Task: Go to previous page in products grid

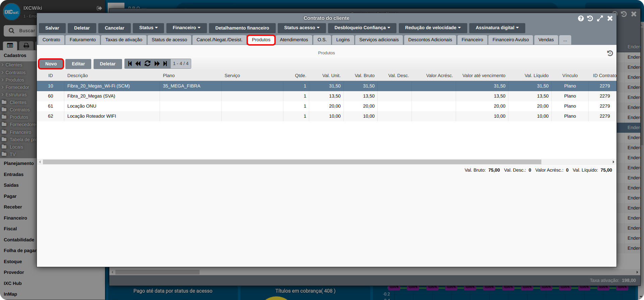Action: (x=138, y=64)
